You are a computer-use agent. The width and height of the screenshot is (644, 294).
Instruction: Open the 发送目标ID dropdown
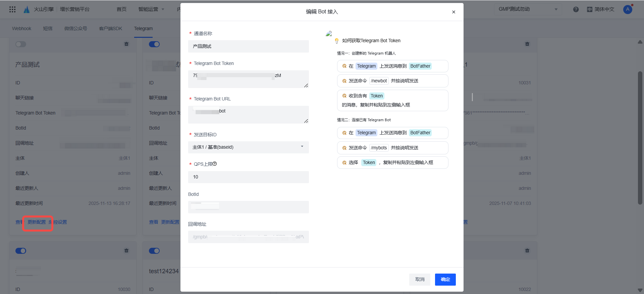pos(249,147)
